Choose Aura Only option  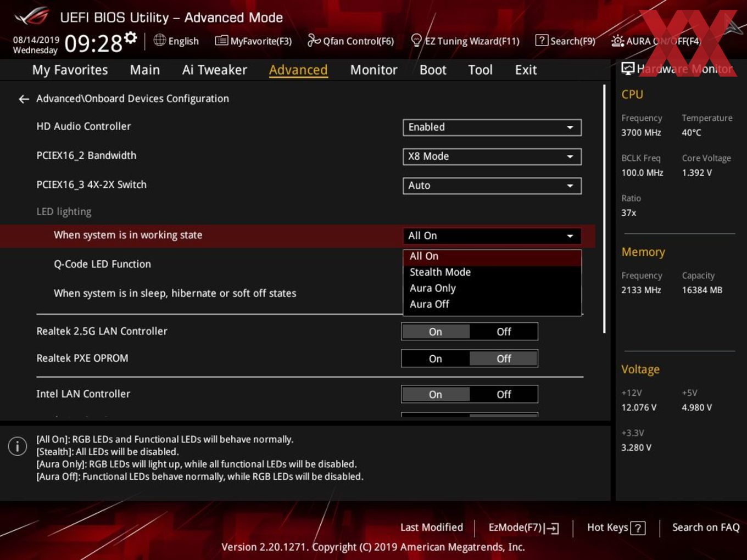[x=492, y=288]
